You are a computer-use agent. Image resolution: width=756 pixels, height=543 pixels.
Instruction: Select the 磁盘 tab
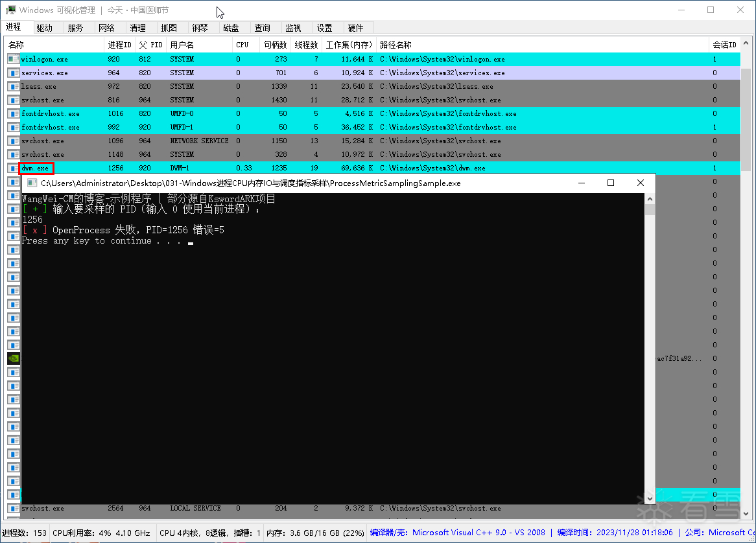[231, 28]
